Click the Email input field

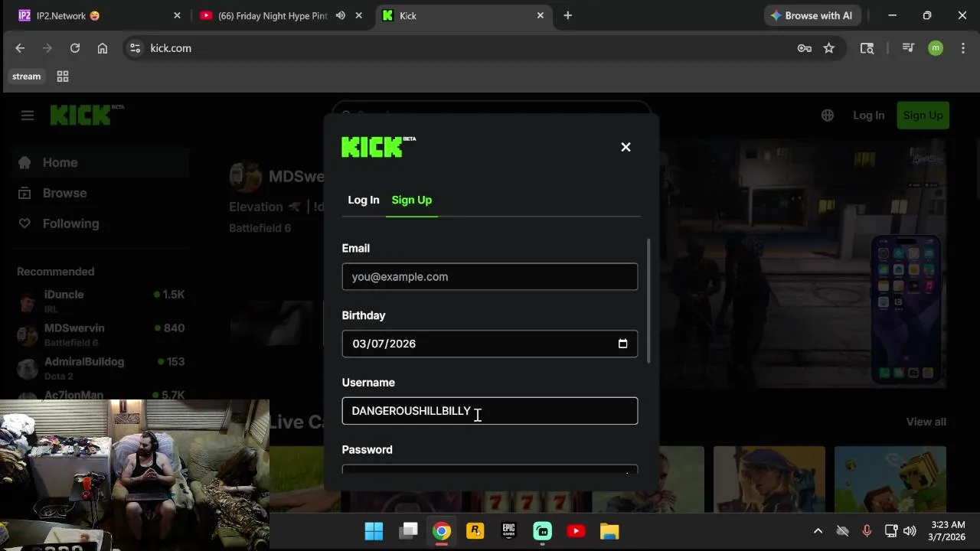490,277
